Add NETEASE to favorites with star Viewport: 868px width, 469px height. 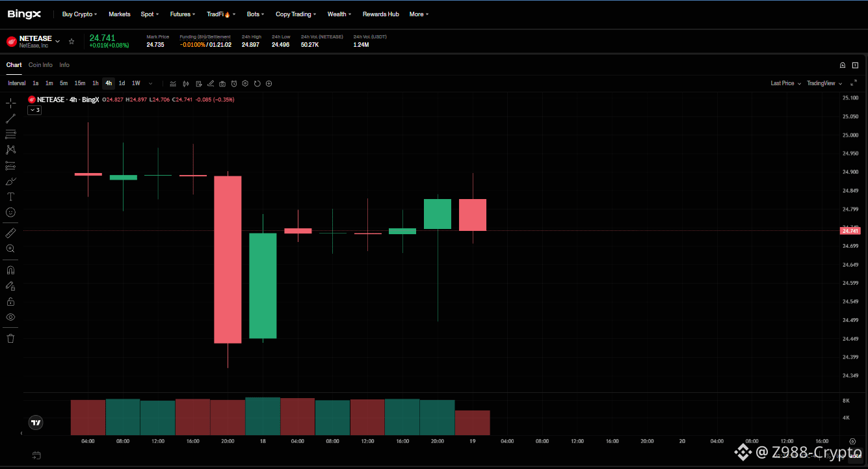point(72,41)
